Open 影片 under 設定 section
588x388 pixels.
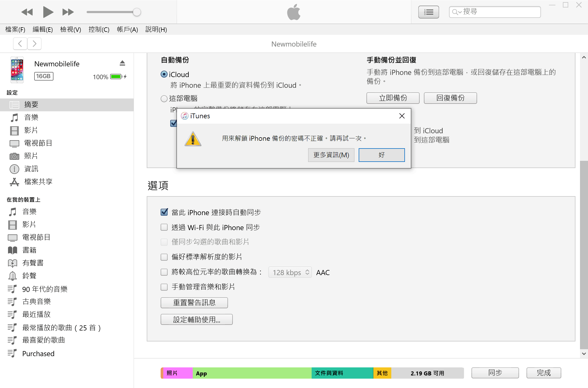point(67,130)
